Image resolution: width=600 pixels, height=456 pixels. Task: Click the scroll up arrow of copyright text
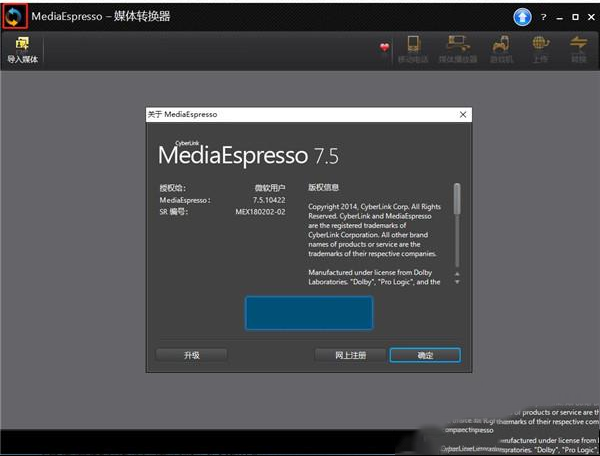457,274
